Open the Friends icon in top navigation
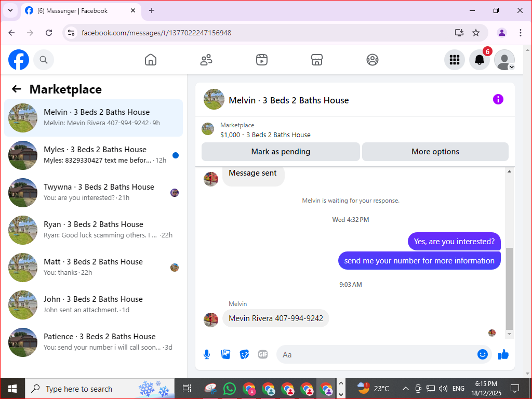This screenshot has height=399, width=532. point(206,60)
